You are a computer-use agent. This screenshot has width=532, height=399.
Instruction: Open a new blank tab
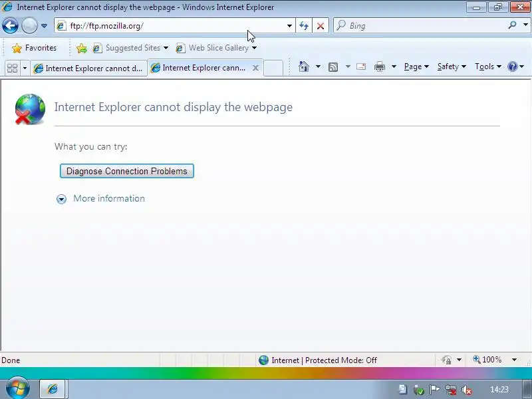click(x=273, y=68)
